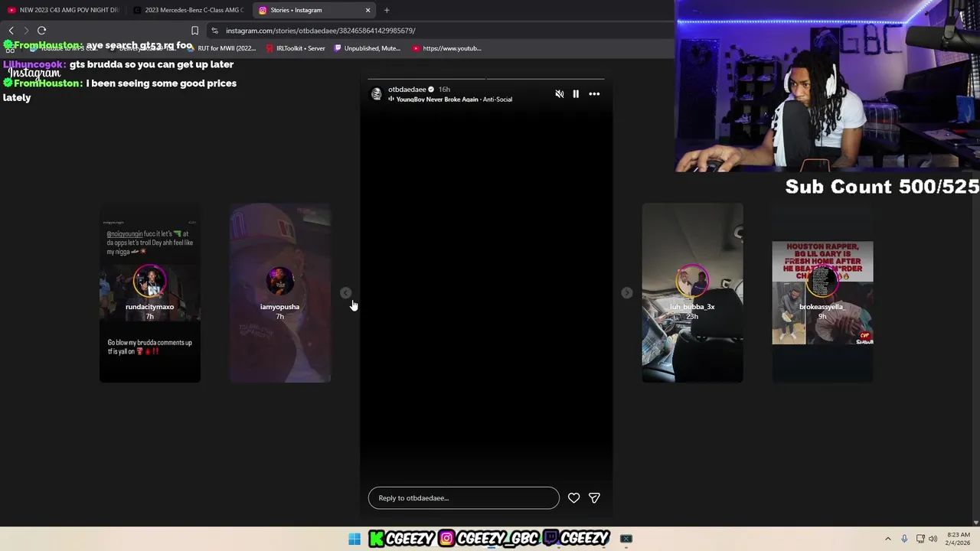This screenshot has height=551, width=980.
Task: Click the instagram.com address bar URL
Action: point(321,31)
